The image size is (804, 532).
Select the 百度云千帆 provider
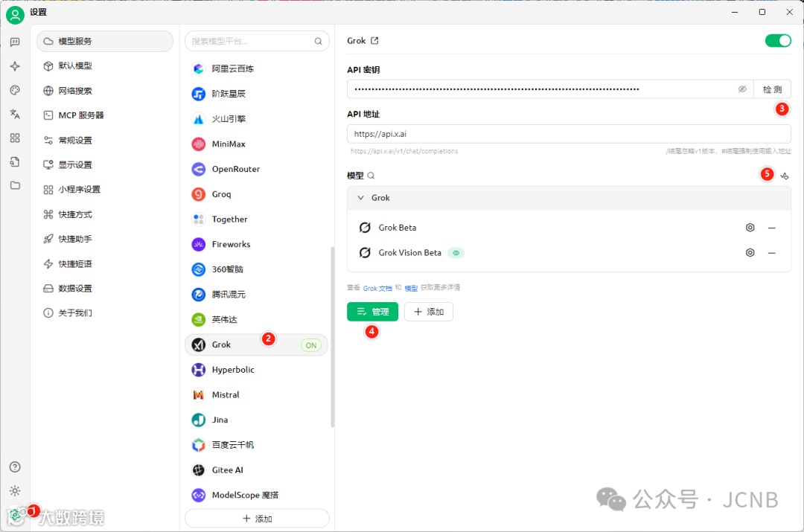pos(256,446)
